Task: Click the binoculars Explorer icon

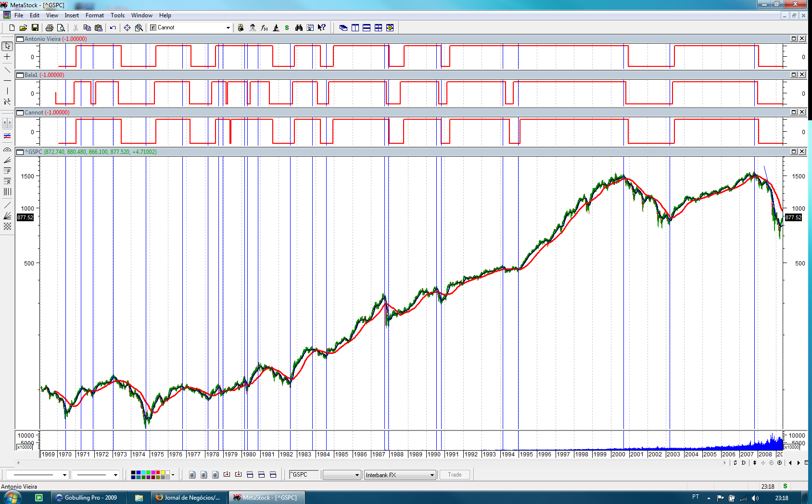Action: 299,28
